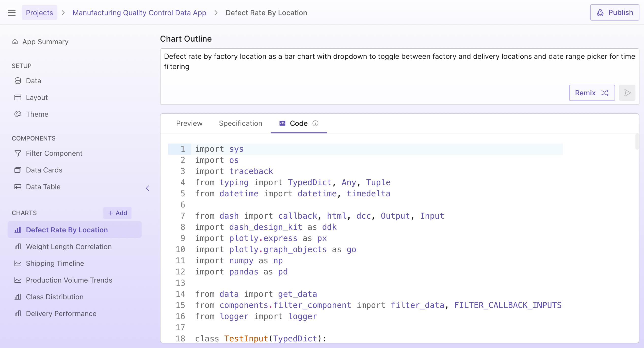Collapse the sidebar with the chevron arrow
The width and height of the screenshot is (644, 348).
(148, 188)
